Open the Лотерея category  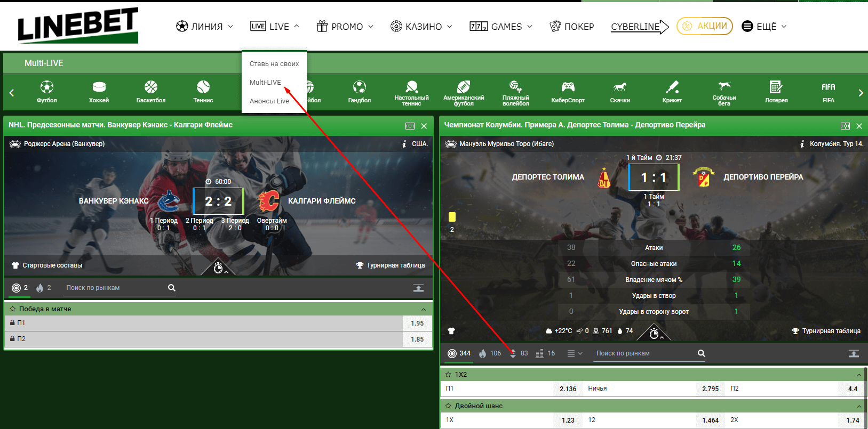(x=776, y=92)
